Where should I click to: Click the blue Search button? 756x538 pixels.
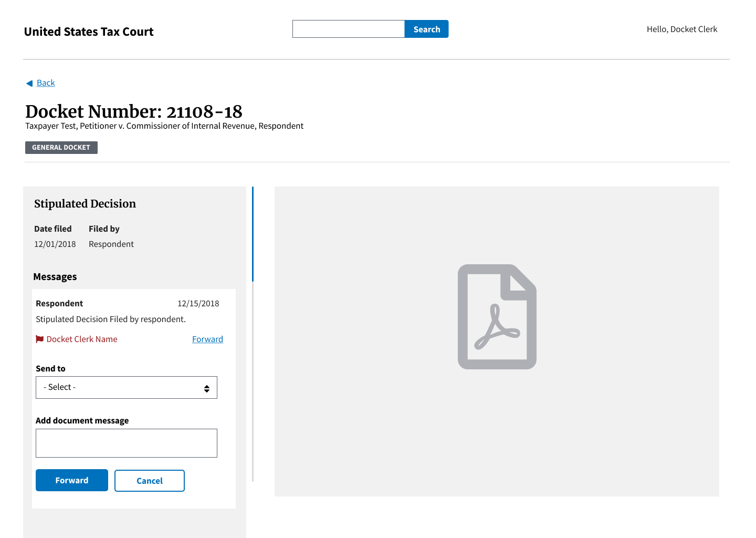[x=427, y=29]
